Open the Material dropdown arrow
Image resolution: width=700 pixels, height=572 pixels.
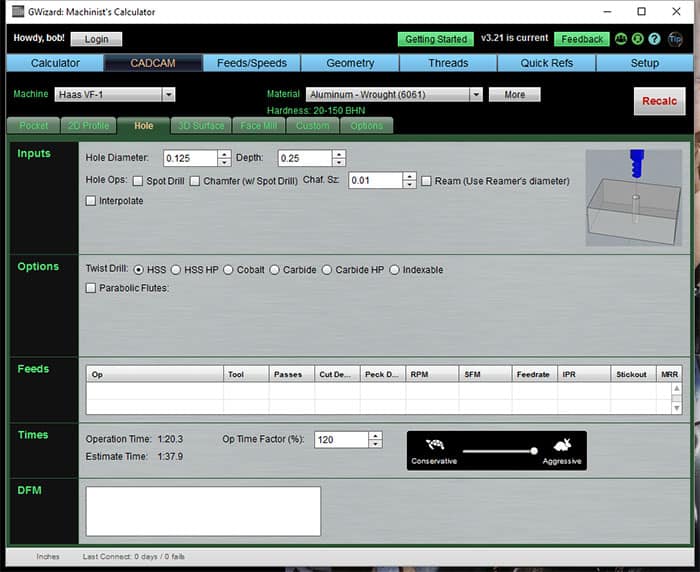click(x=476, y=94)
